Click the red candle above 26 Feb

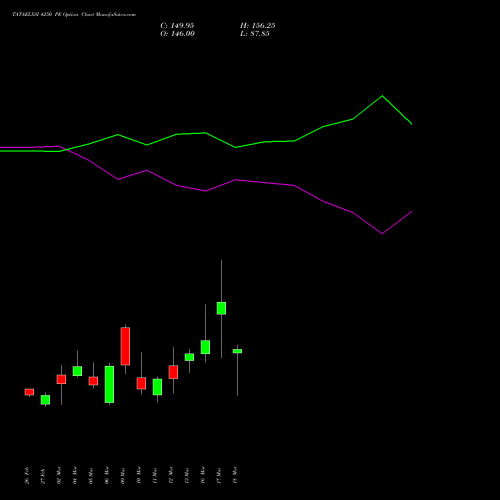[29, 392]
